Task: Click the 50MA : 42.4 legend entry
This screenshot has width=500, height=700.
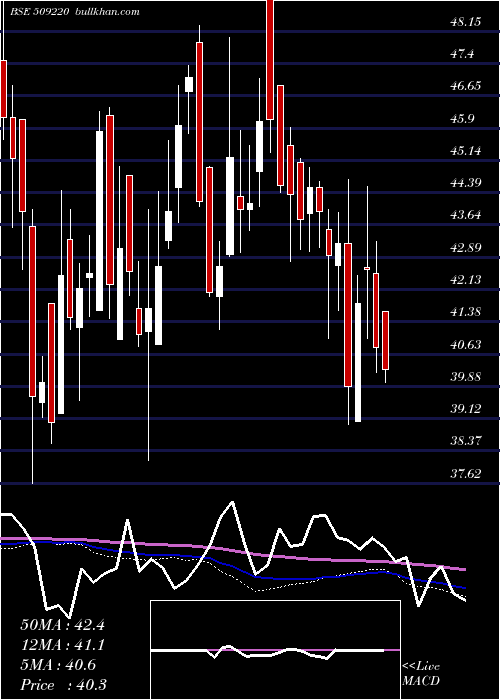Action: [62, 625]
